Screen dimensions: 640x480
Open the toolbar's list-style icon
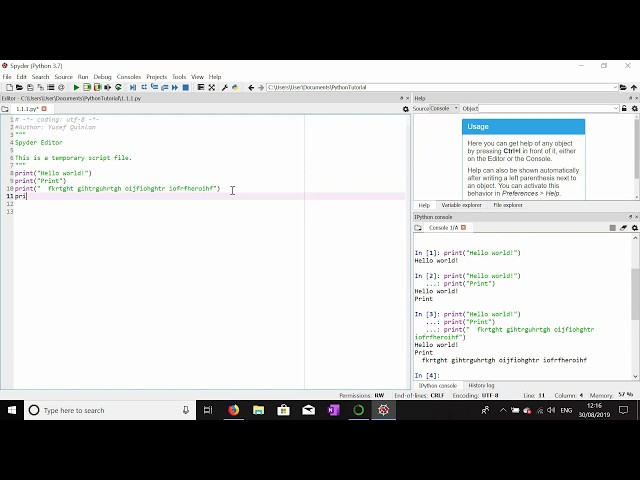[x=51, y=87]
